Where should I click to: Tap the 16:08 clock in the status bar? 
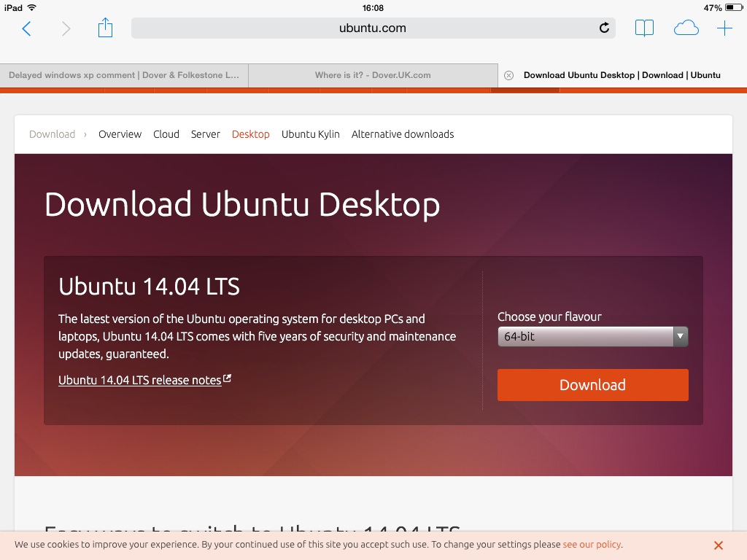[x=373, y=7]
